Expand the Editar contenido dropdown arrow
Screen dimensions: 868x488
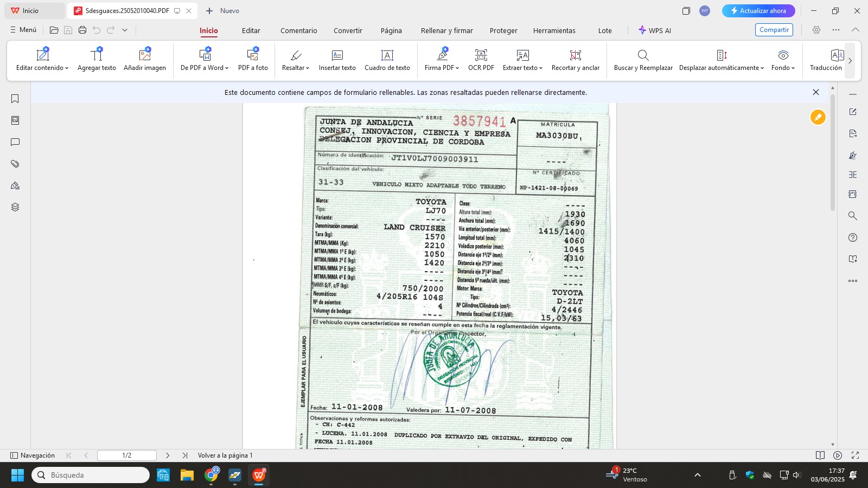click(x=67, y=68)
